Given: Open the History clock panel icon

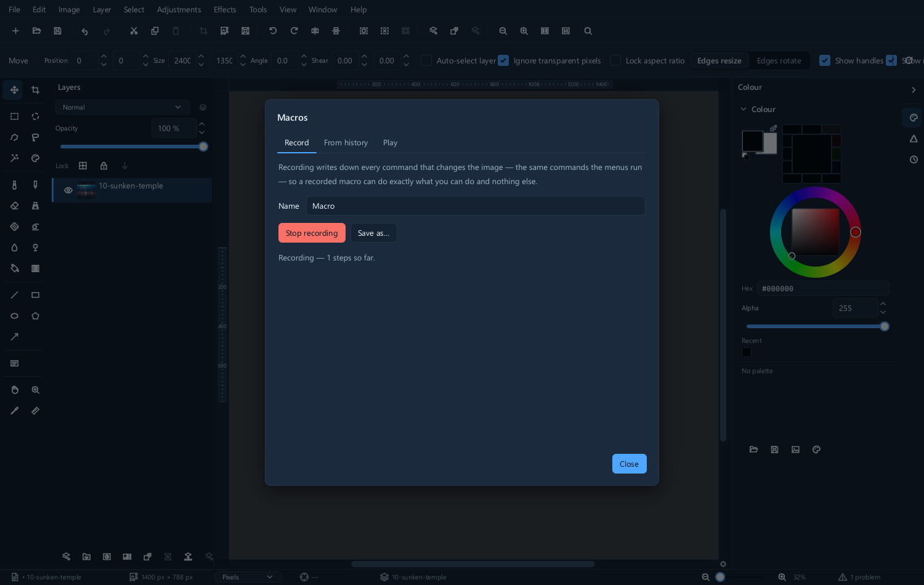Looking at the screenshot, I should [914, 159].
